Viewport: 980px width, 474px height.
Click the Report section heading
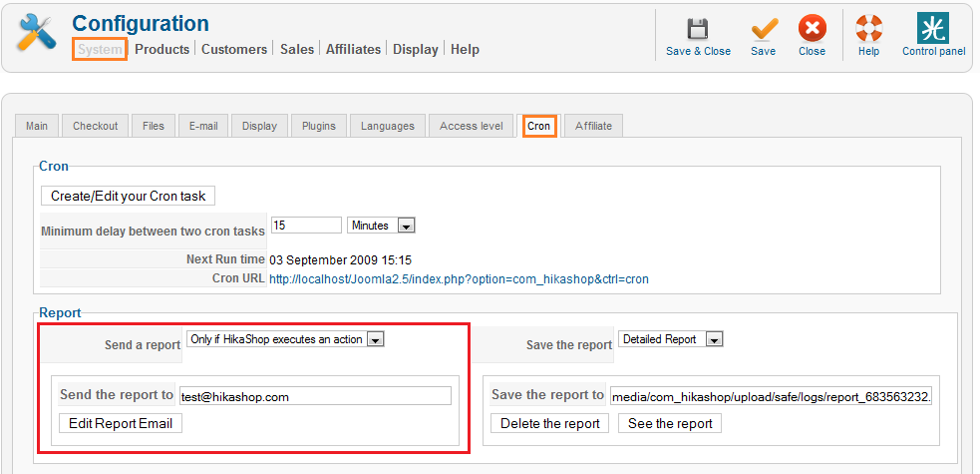pos(60,312)
